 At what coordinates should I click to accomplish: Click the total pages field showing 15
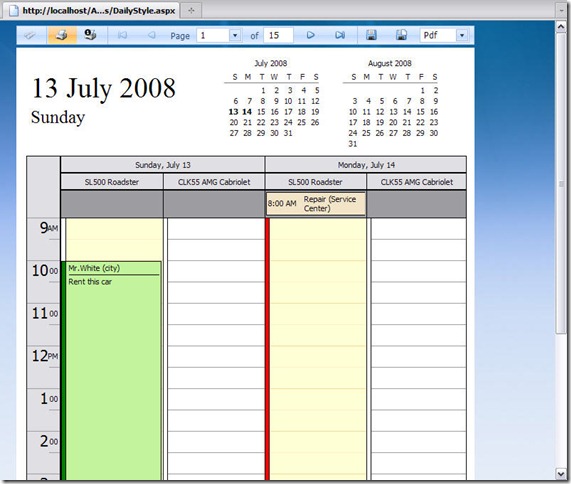tap(278, 35)
